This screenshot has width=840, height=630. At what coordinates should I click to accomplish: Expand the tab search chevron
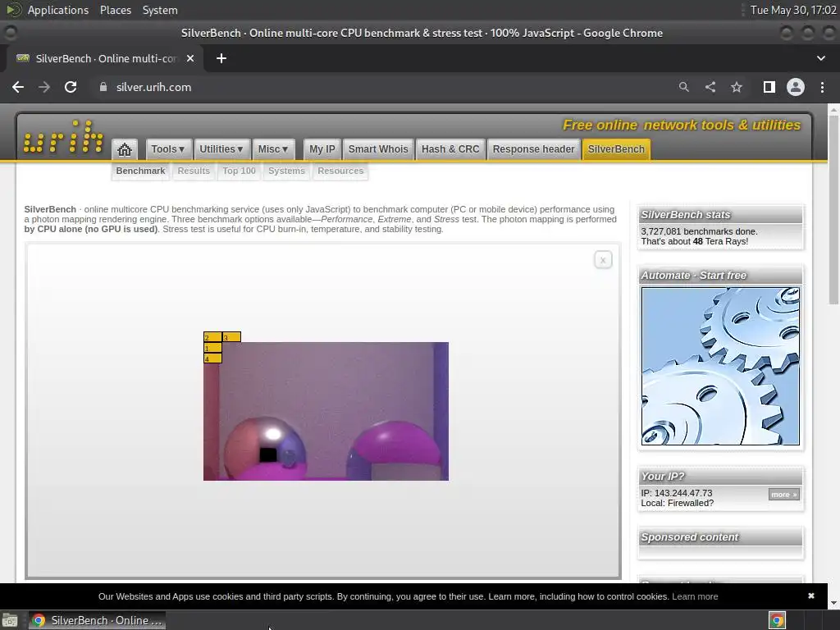(x=820, y=58)
